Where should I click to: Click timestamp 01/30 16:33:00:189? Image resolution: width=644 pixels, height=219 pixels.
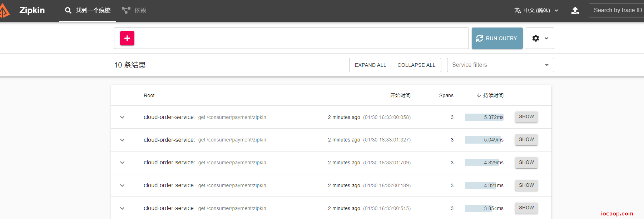(387, 185)
